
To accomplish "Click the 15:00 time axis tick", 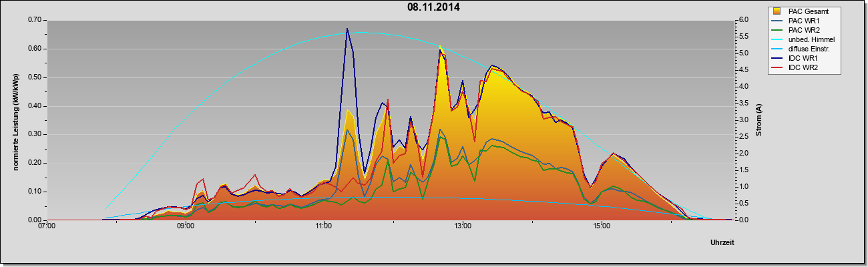I will (x=601, y=227).
